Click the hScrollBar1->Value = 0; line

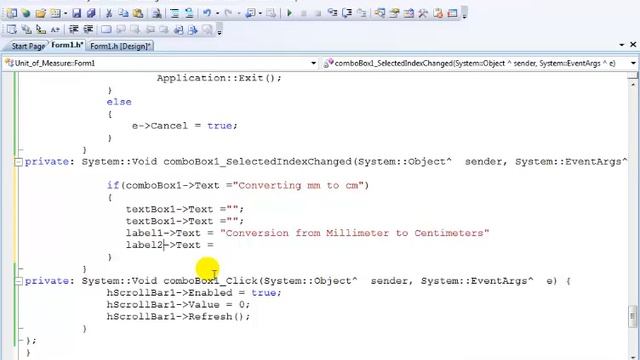[178, 304]
